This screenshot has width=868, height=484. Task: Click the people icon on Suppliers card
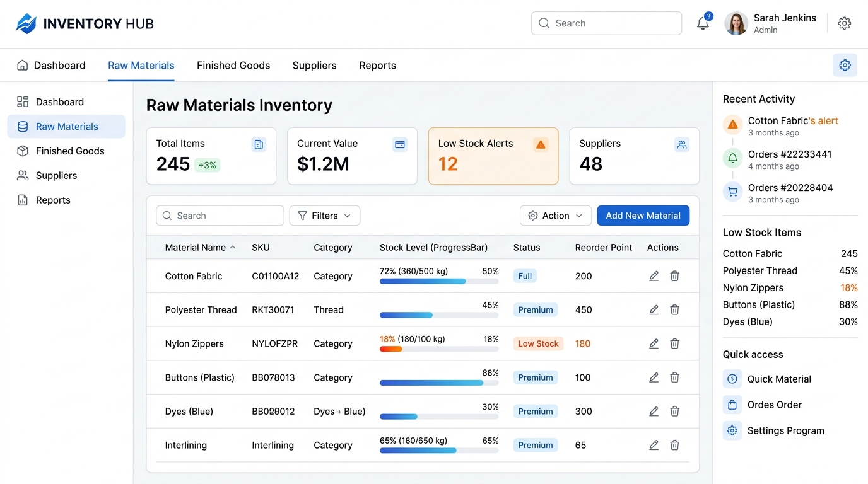(x=682, y=144)
